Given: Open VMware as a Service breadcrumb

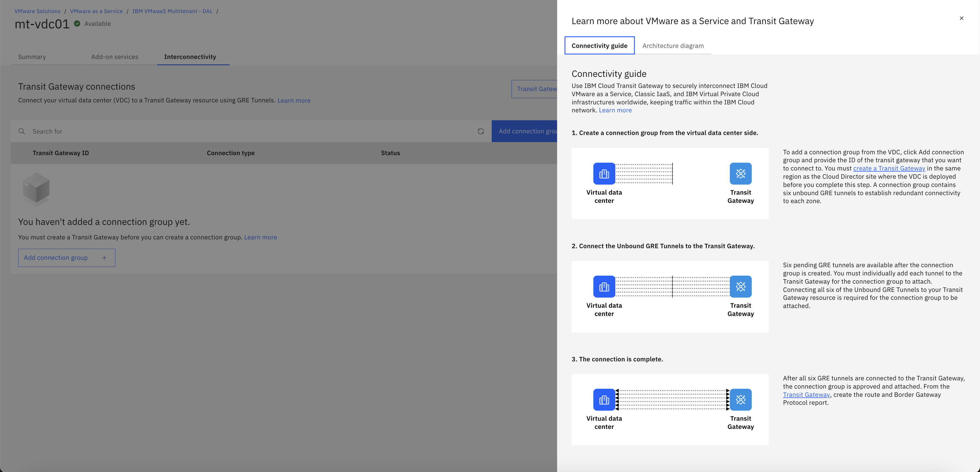Looking at the screenshot, I should [x=96, y=11].
